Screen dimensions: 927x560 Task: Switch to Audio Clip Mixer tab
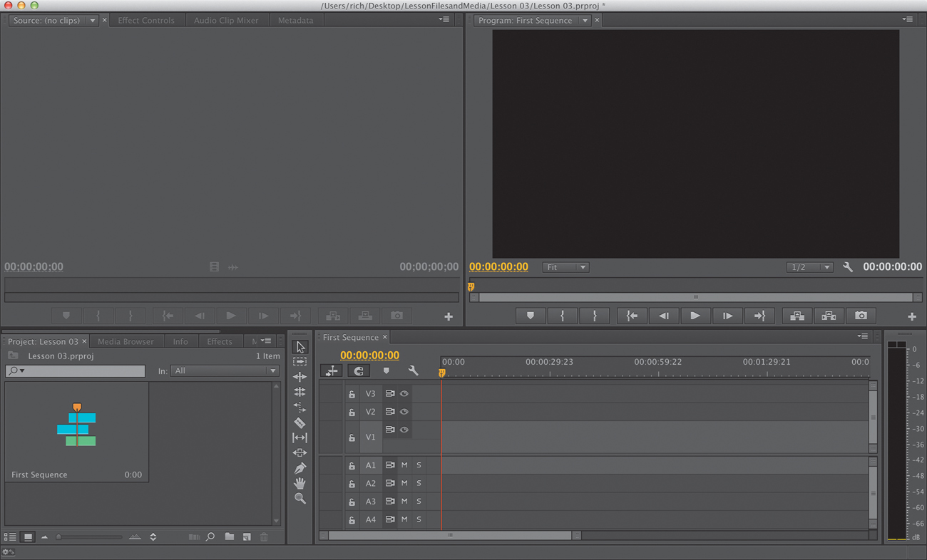point(226,21)
